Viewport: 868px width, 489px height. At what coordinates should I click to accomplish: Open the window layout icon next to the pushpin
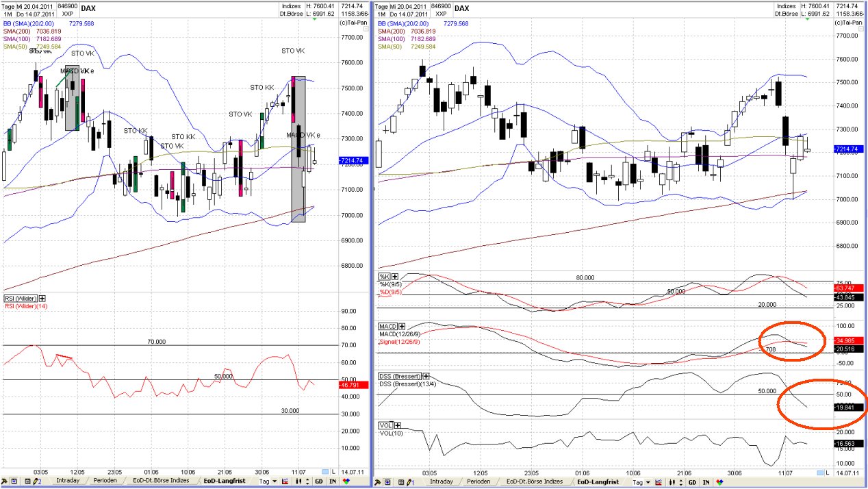14,481
